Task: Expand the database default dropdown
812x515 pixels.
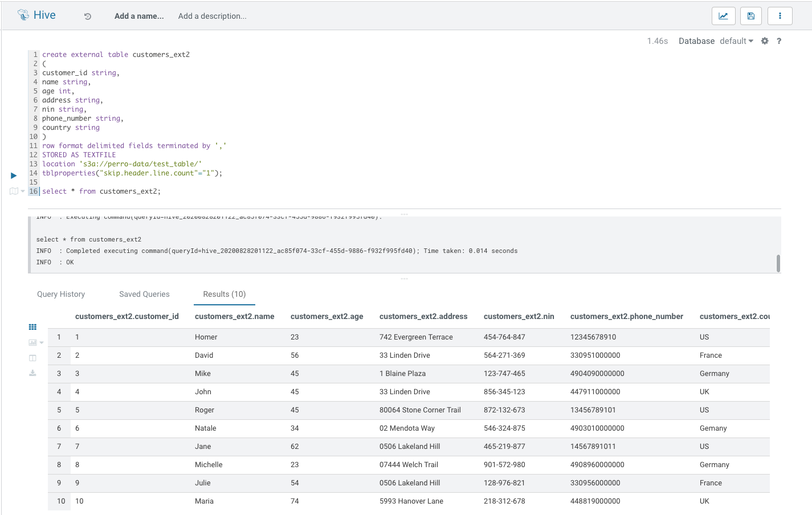Action: [x=736, y=41]
